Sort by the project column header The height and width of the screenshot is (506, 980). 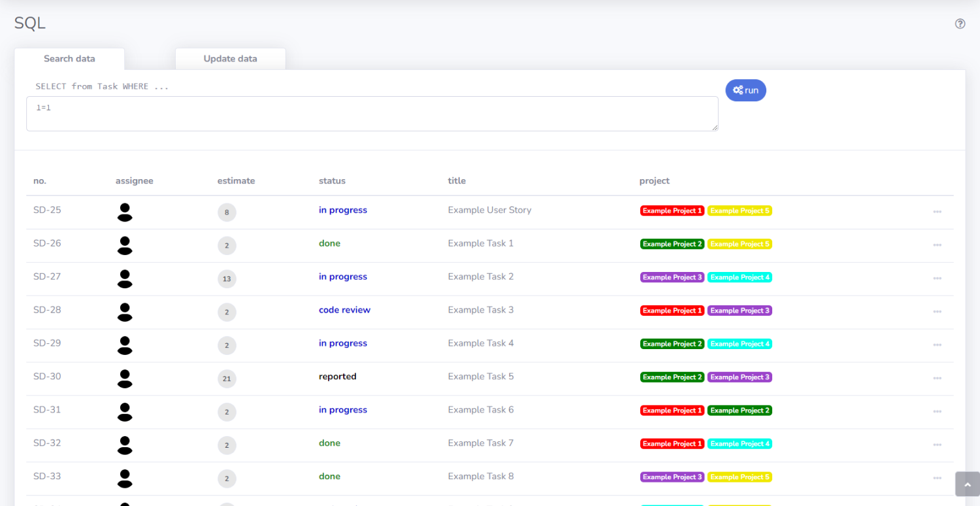tap(655, 181)
